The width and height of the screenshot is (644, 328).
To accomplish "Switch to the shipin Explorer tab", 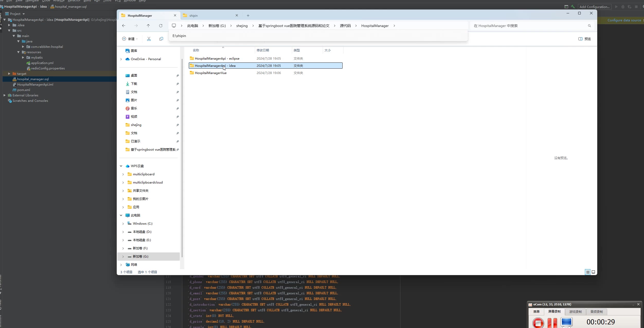I will click(x=194, y=16).
